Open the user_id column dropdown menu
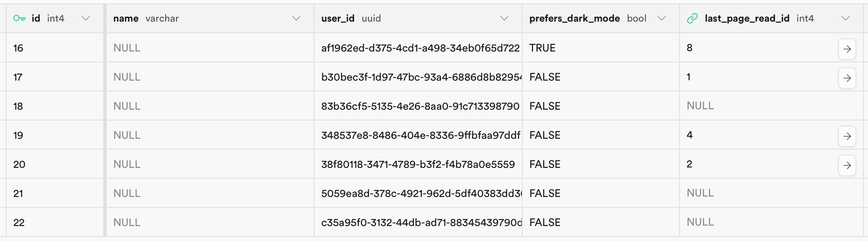This screenshot has width=868, height=241. point(504,18)
